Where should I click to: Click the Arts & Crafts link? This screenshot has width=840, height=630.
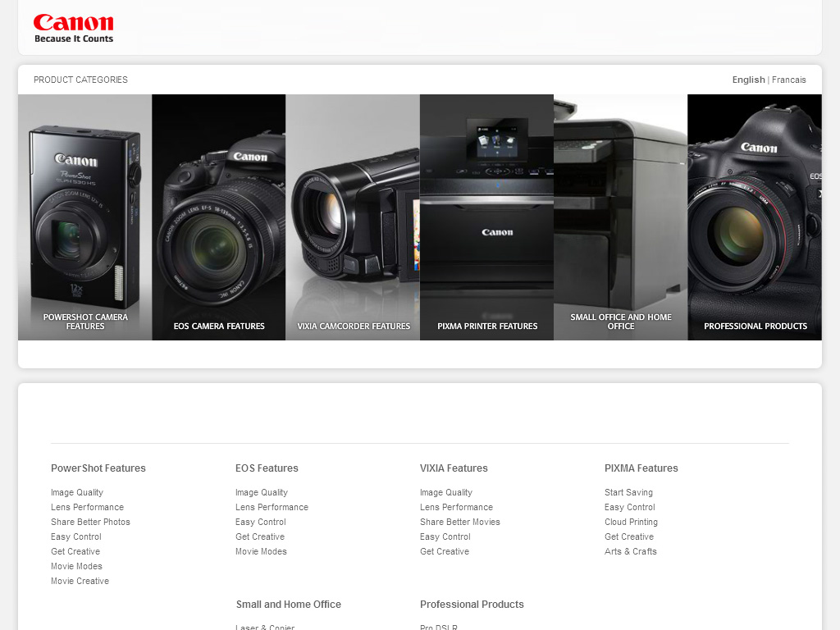click(631, 551)
